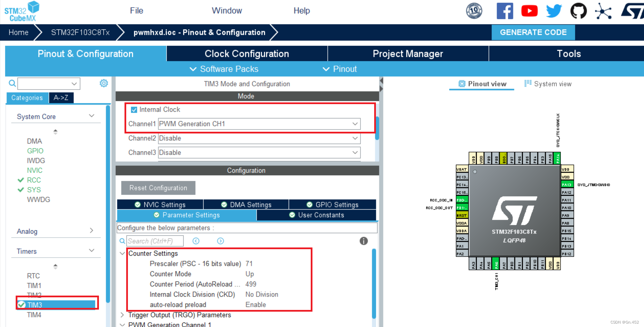The width and height of the screenshot is (644, 327).
Task: Click the sort arrow under System Core
Action: (x=55, y=131)
